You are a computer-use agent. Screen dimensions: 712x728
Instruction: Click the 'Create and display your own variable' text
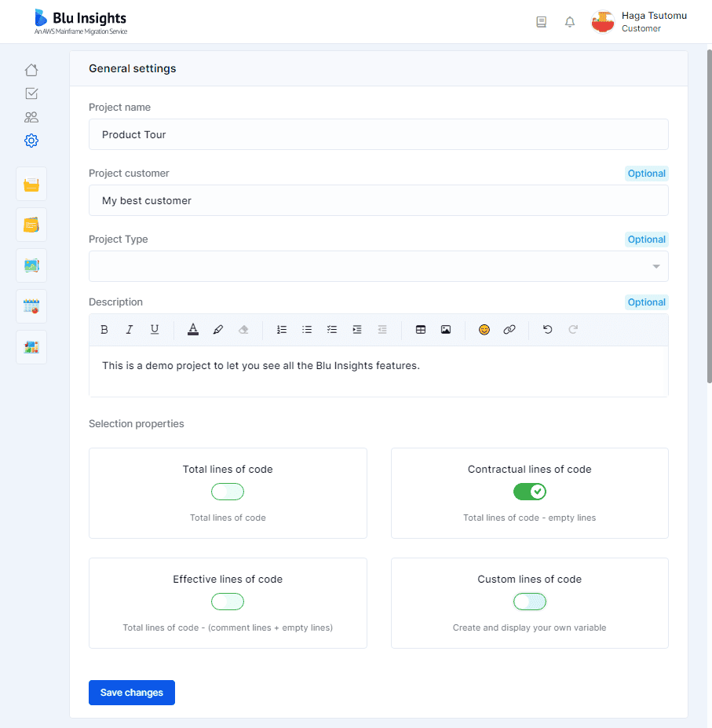pyautogui.click(x=530, y=627)
